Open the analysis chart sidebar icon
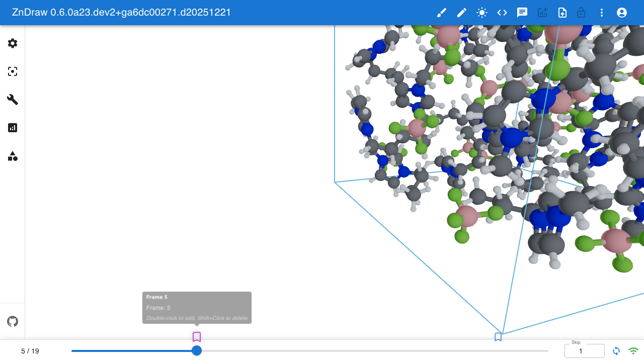The width and height of the screenshot is (644, 362). click(x=13, y=128)
